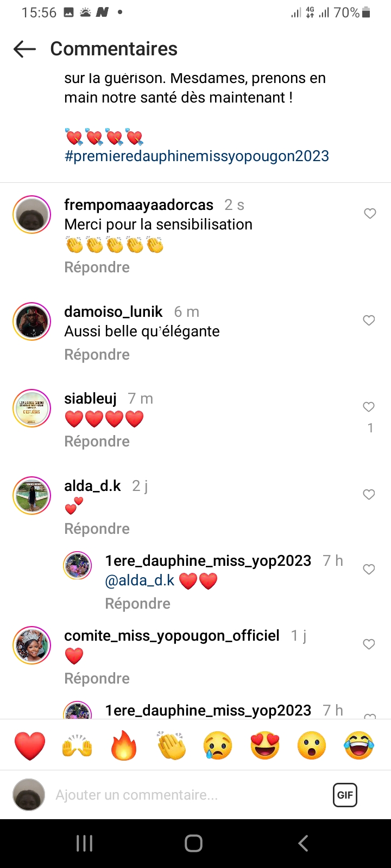Open siableuj's profile picture

coord(31,409)
